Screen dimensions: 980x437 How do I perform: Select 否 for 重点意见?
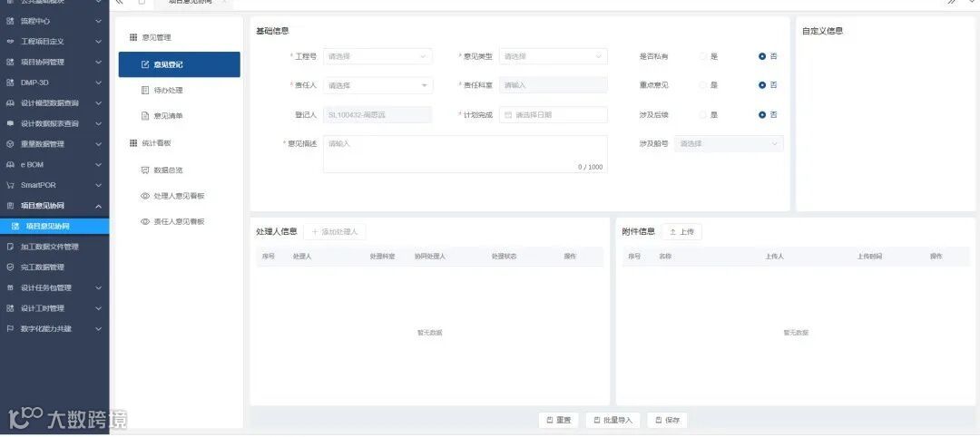coord(762,85)
